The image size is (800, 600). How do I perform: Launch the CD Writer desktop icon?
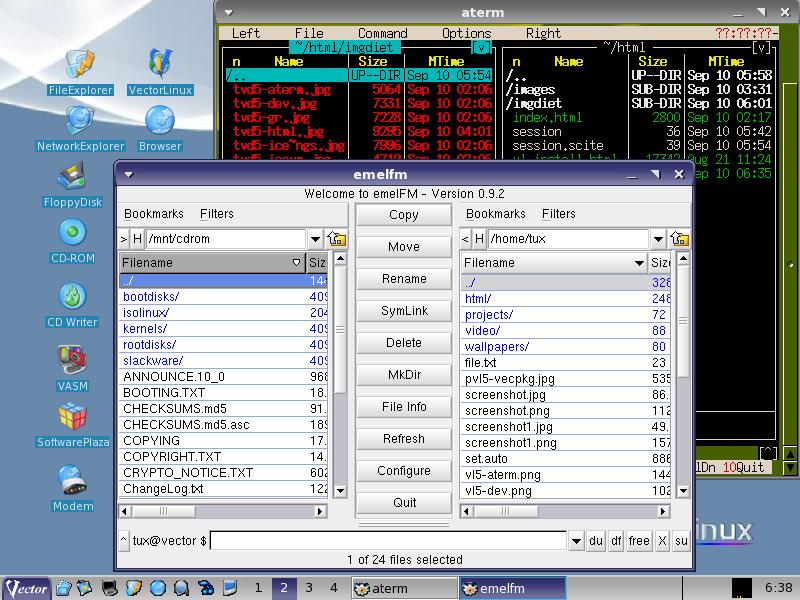(72, 298)
